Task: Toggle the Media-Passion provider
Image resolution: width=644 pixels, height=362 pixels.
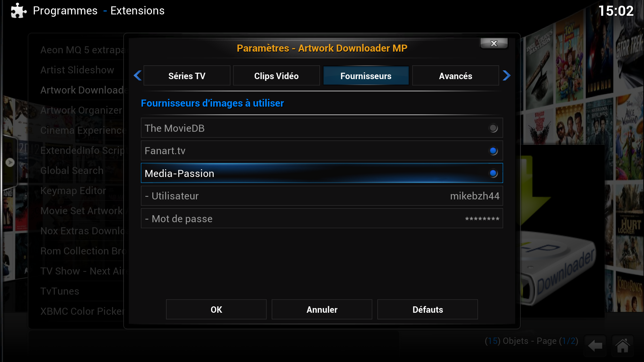Action: 322,173
